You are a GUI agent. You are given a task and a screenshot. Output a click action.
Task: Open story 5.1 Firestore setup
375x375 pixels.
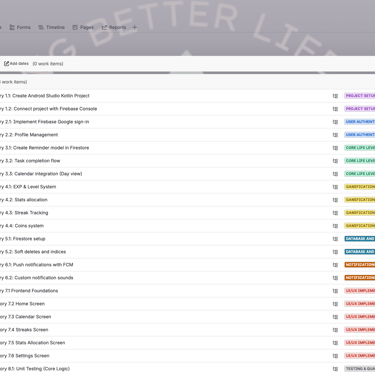[x=23, y=239]
